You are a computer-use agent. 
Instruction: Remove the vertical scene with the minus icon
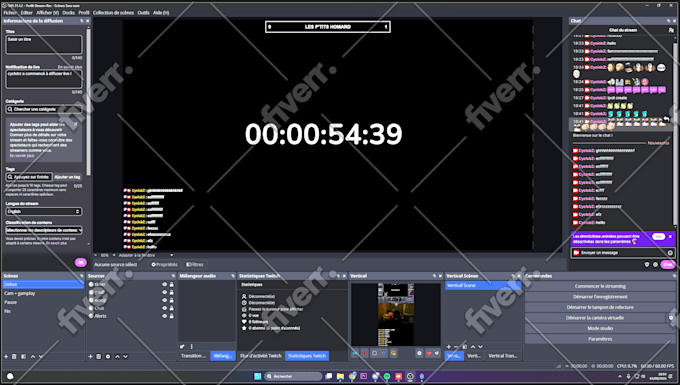point(456,347)
